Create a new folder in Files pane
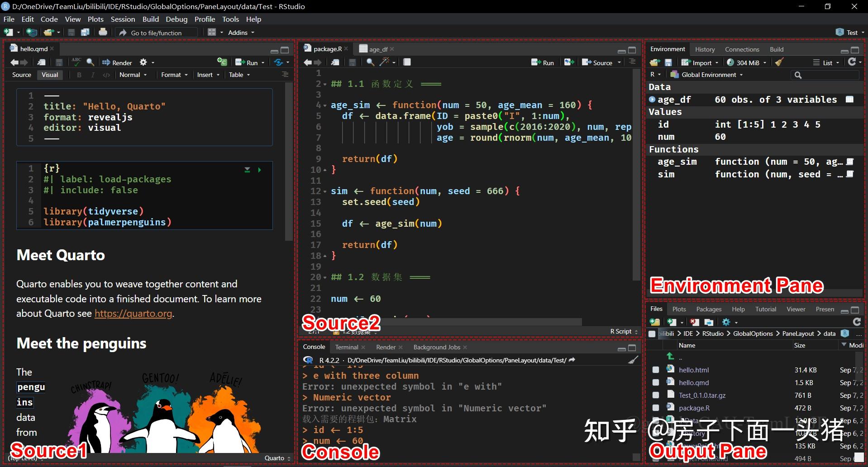Image resolution: width=868 pixels, height=467 pixels. point(654,322)
